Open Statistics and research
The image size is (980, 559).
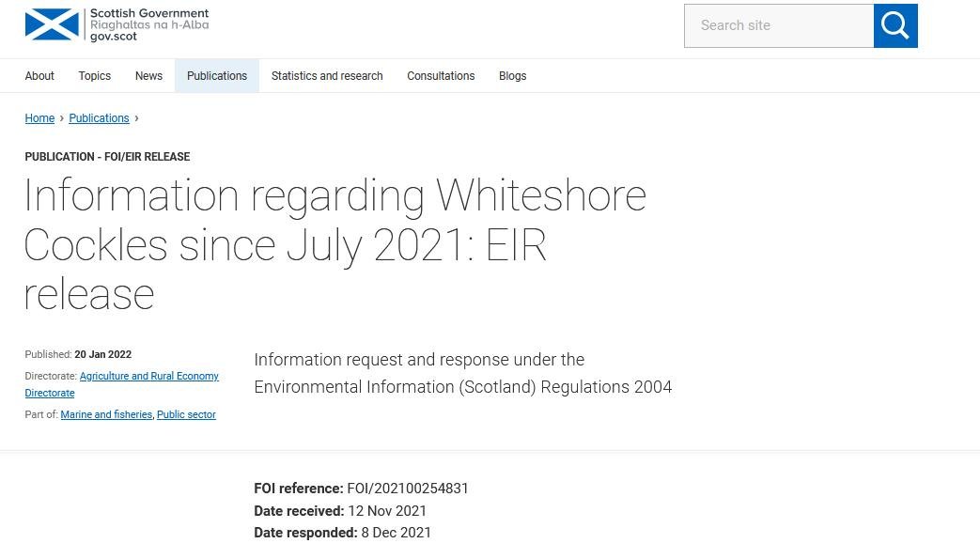(x=327, y=76)
